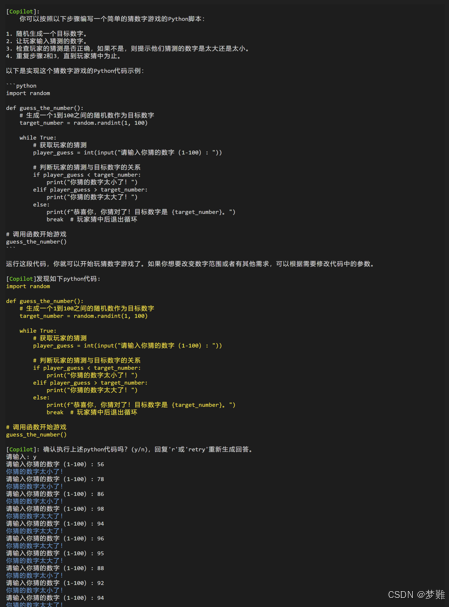Click the white comment '# 调用函数开始游戏'
Screen dimensions: 449x607
point(36,234)
